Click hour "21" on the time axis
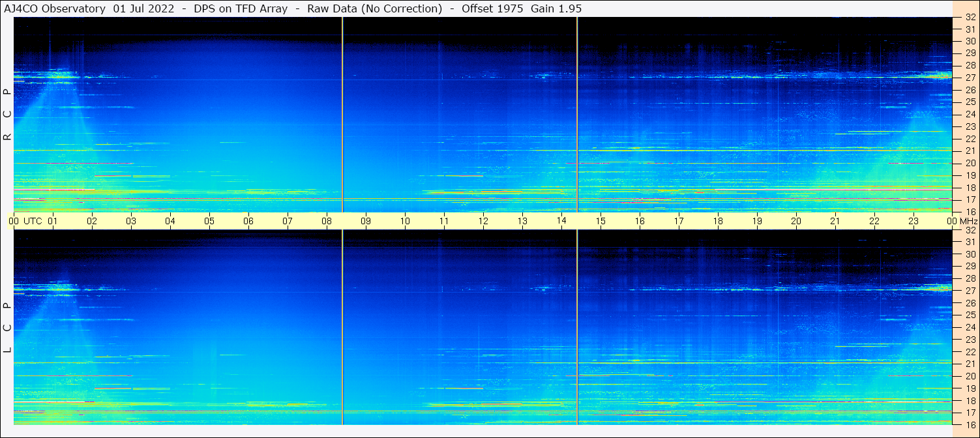This screenshot has width=980, height=438. [x=835, y=221]
